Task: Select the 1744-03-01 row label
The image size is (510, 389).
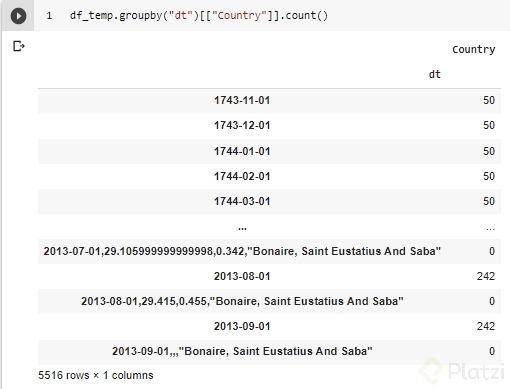Action: point(242,201)
